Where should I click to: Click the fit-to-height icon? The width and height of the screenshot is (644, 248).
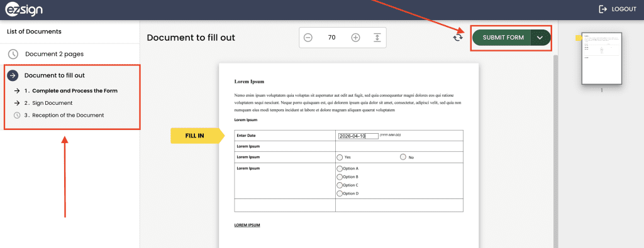[x=377, y=38]
